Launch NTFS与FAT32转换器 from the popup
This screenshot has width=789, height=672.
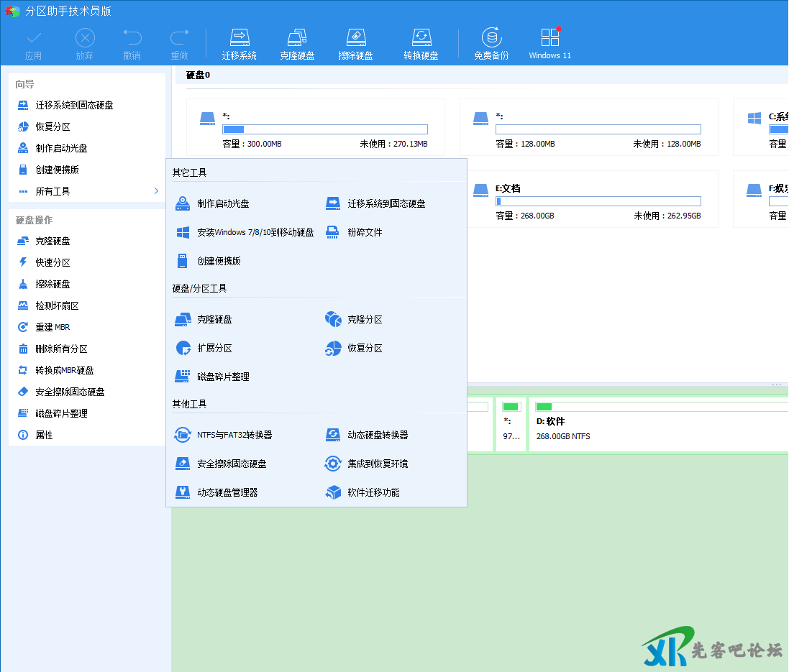coord(234,435)
